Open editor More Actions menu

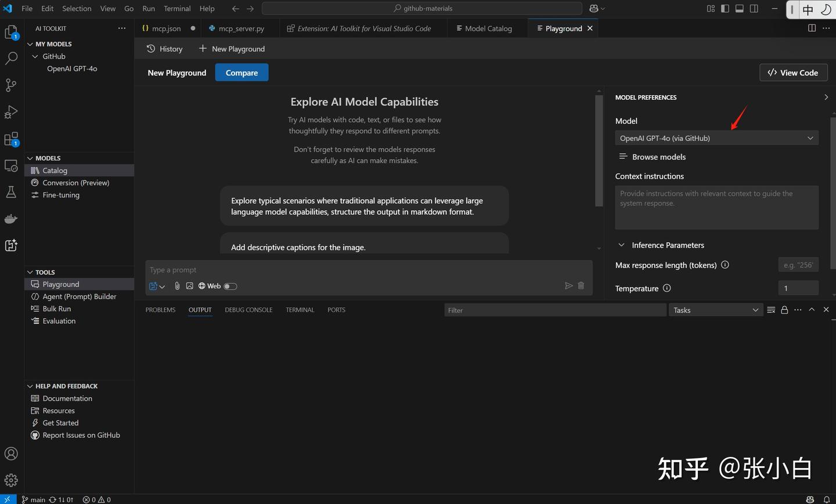click(x=826, y=28)
